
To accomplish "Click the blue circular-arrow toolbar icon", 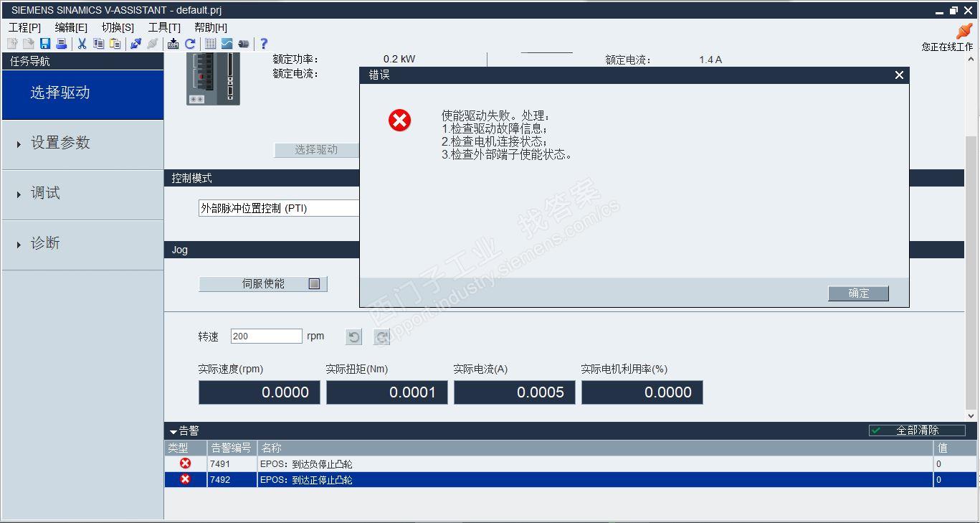I will 190,44.
